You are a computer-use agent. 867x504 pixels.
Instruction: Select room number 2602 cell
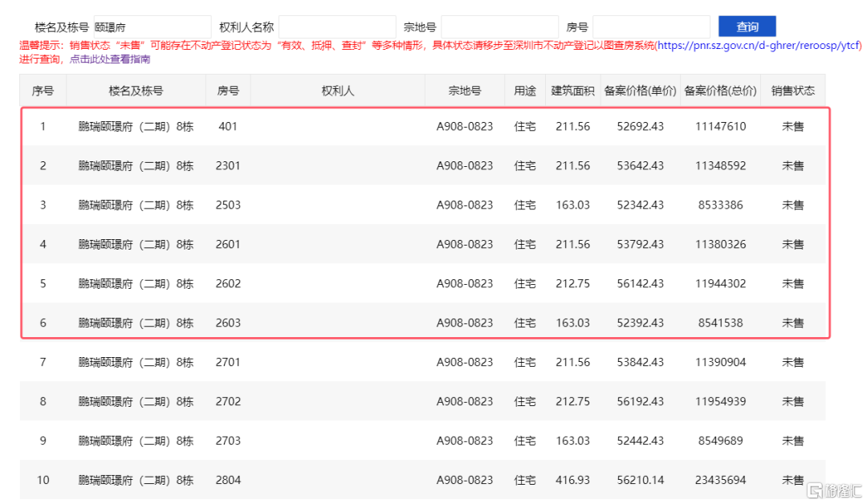228,283
